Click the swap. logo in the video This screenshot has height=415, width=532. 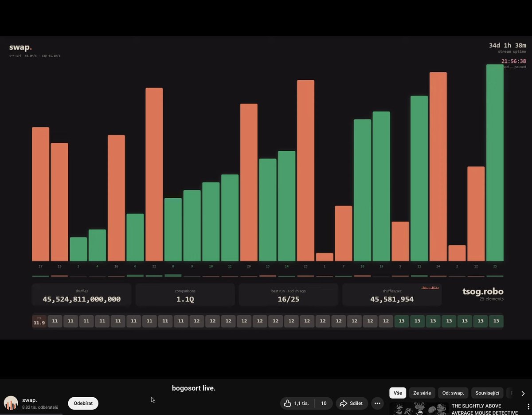pyautogui.click(x=20, y=47)
